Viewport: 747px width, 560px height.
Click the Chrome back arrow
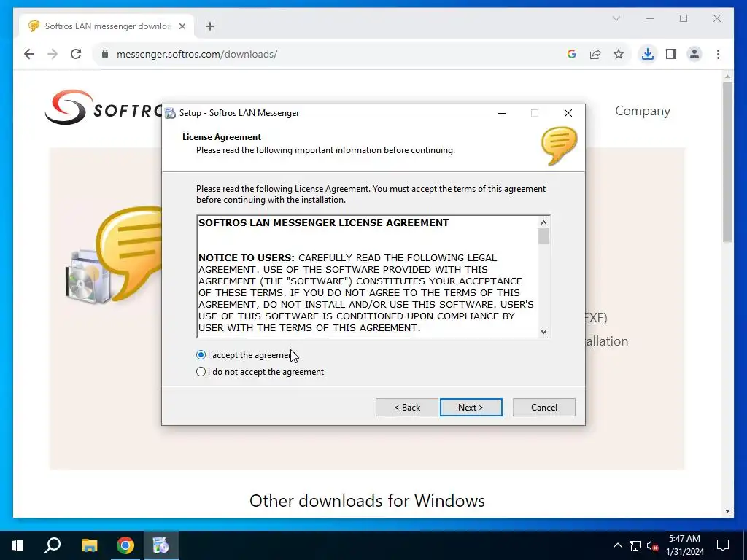point(29,54)
